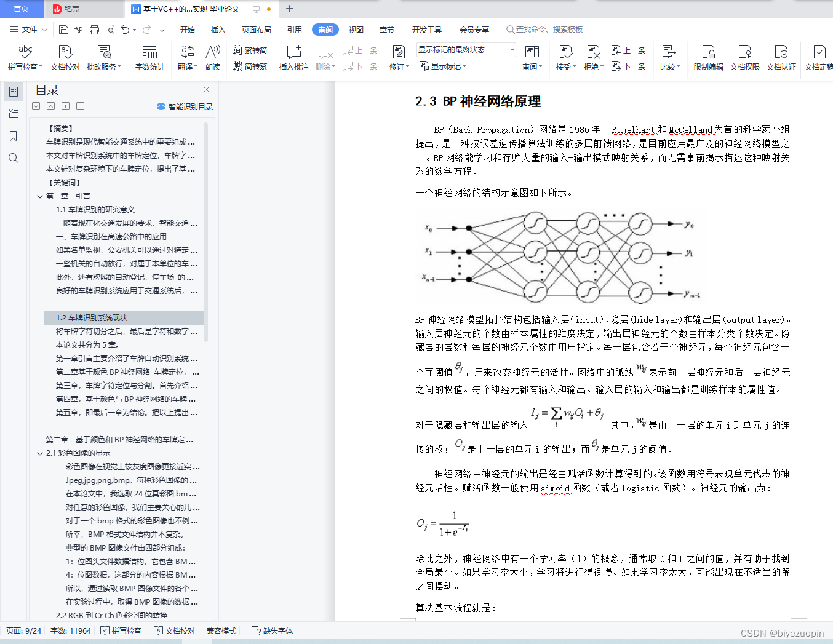Click 智能识别目录 smart outline detection

(185, 106)
